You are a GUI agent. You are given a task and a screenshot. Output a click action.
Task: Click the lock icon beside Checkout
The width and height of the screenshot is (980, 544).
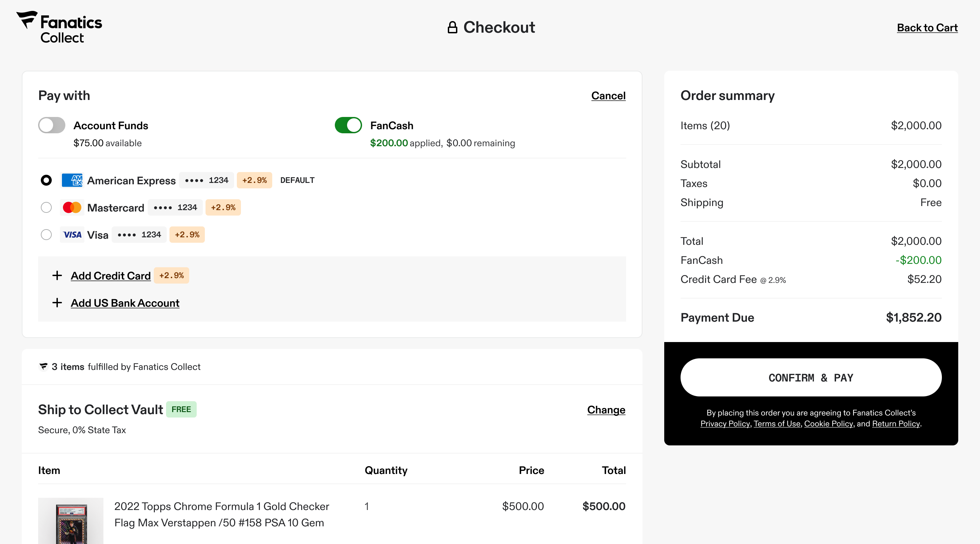tap(452, 28)
